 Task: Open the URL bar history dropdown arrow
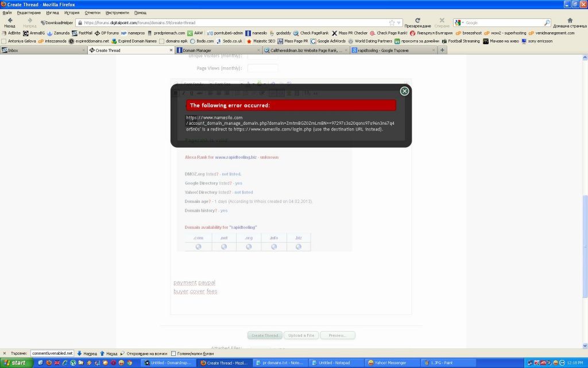pyautogui.click(x=399, y=23)
